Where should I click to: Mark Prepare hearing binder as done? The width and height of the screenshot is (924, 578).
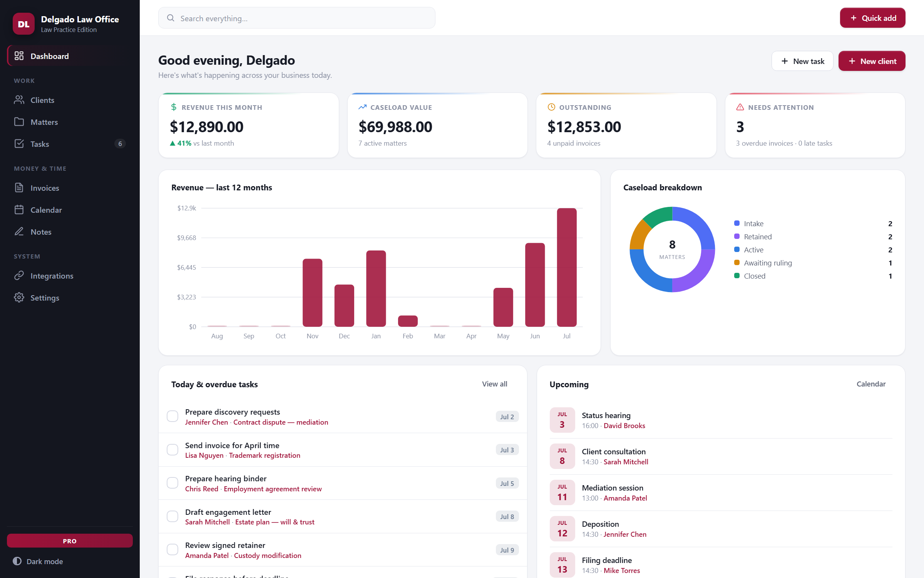click(172, 483)
